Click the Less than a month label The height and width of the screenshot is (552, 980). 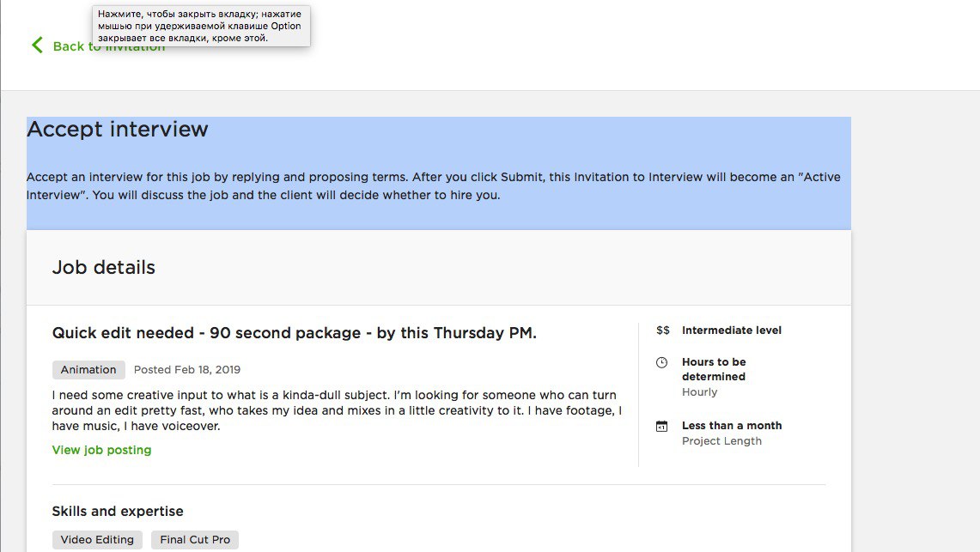point(732,425)
